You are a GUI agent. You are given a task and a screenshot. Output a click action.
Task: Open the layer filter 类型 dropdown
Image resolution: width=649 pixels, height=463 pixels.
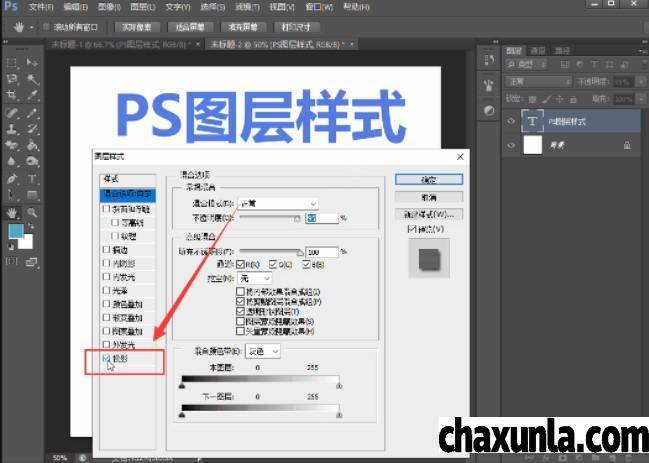[526, 65]
